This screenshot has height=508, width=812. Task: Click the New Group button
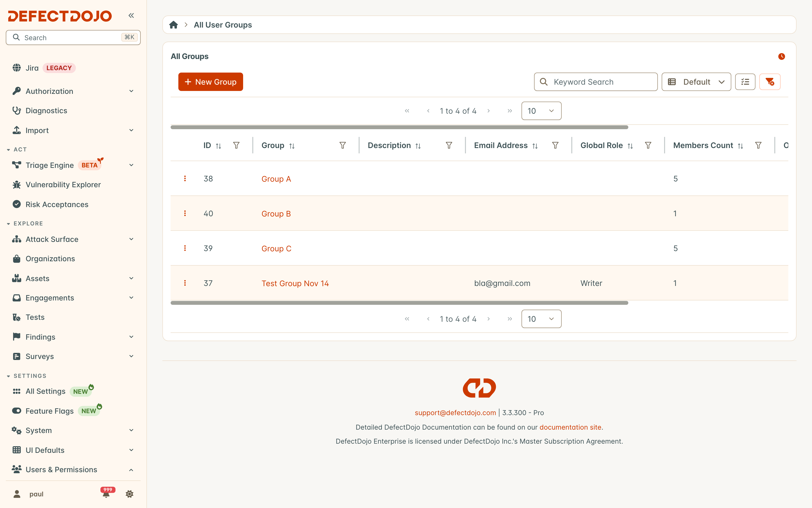pyautogui.click(x=210, y=82)
